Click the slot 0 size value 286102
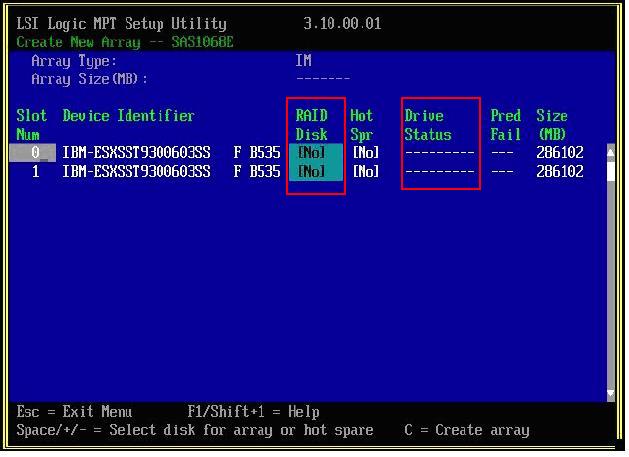629x457 pixels. pos(559,153)
